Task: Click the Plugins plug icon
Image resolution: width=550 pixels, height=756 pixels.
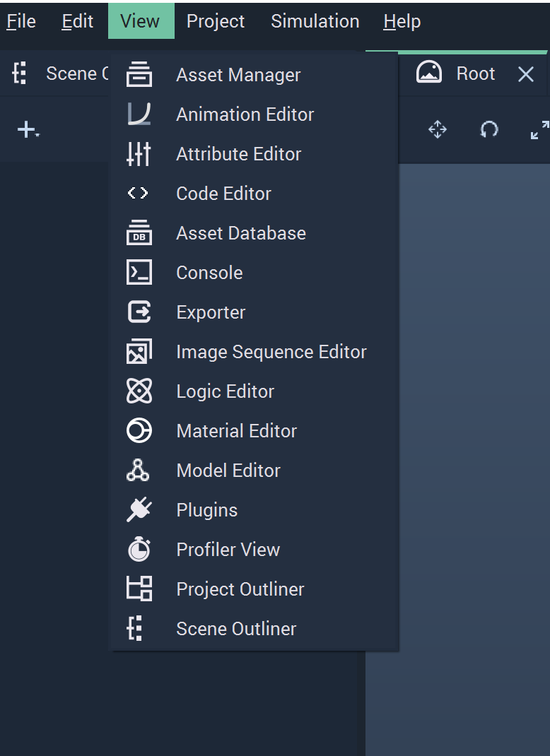Action: (x=139, y=509)
